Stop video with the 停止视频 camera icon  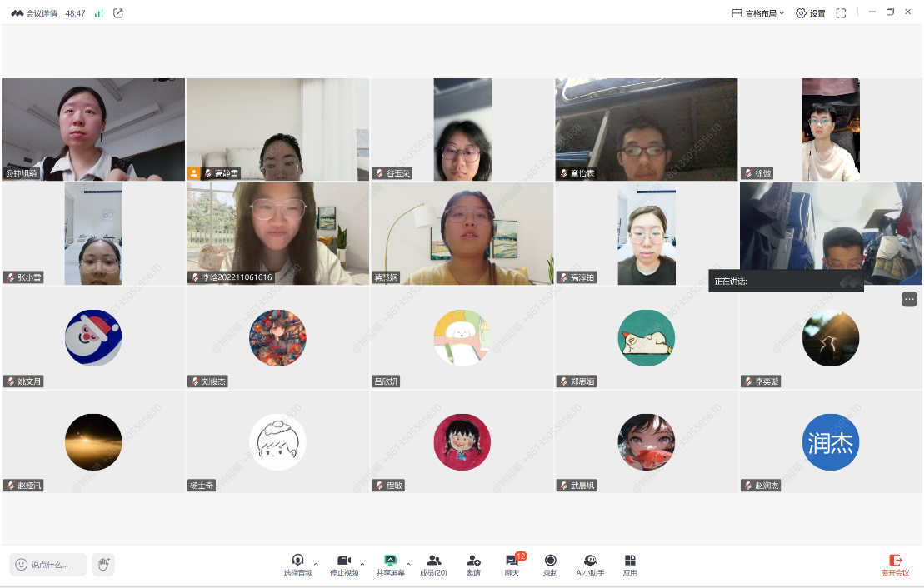coord(343,561)
